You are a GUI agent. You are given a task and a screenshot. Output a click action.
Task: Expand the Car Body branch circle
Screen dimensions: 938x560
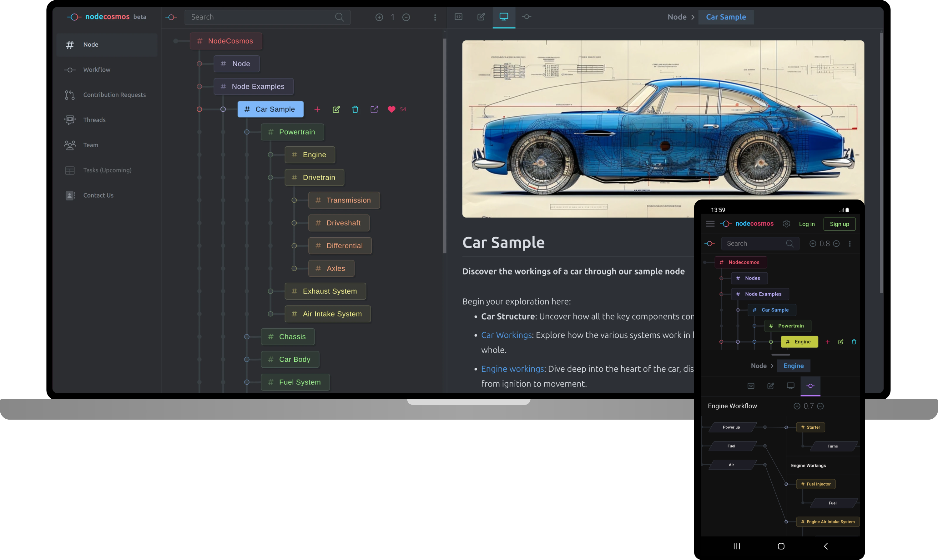(247, 360)
